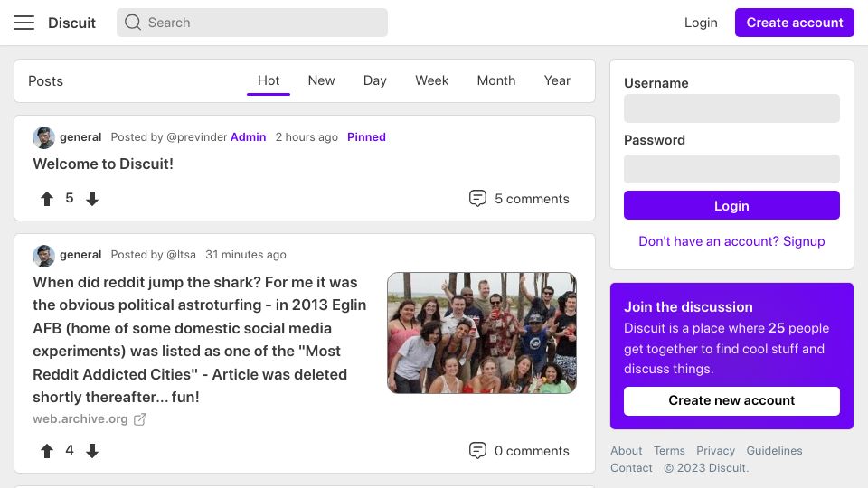Screen dimensions: 868x488
Task: Click the search magnifier icon
Action: (132, 23)
